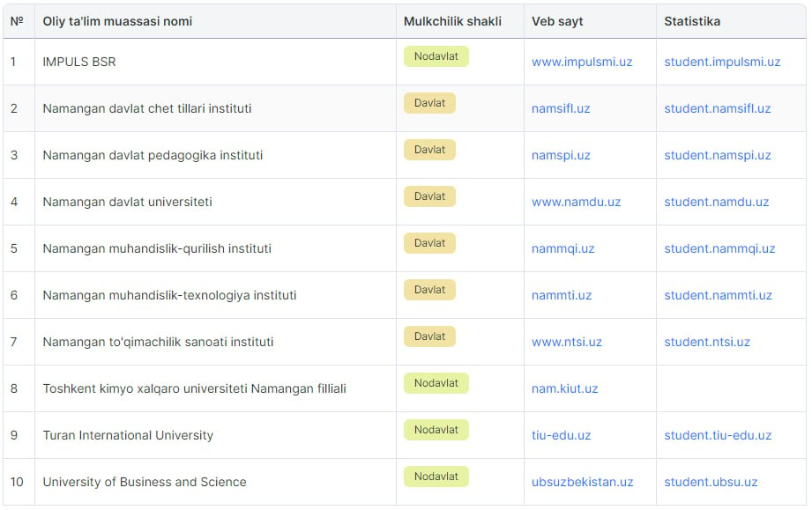
Task: Click the Davlat badge for Namangan davlat universiteti
Action: (x=429, y=196)
